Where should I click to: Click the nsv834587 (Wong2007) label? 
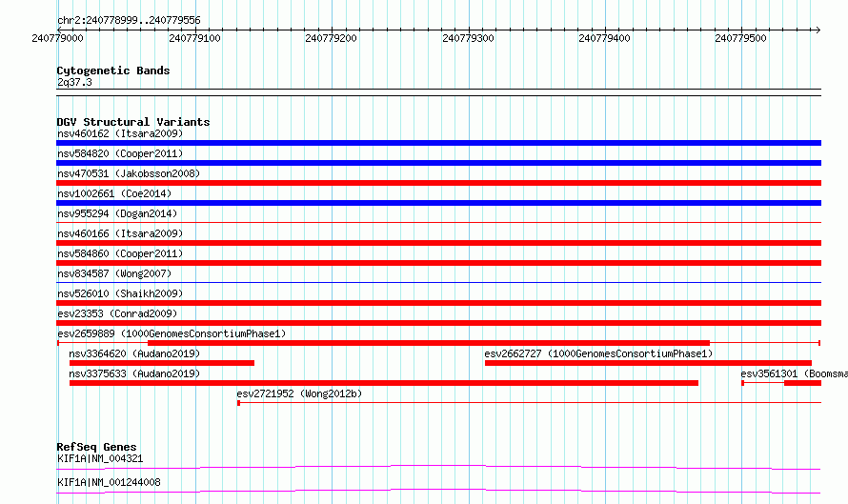114,273
